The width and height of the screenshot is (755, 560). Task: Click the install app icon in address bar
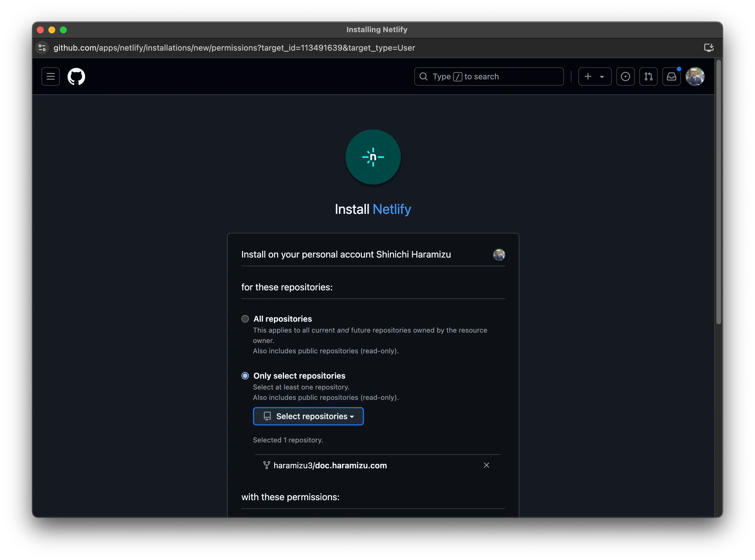(x=708, y=48)
